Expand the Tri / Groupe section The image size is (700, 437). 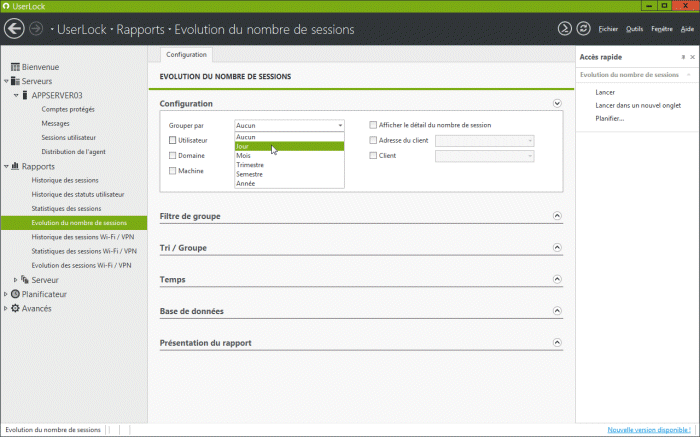coord(557,248)
